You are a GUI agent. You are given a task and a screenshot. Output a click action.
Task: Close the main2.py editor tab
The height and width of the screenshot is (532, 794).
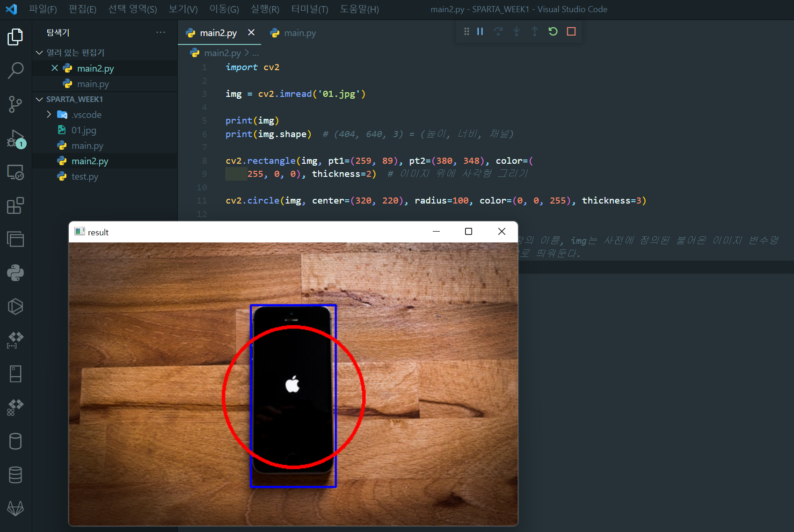click(251, 32)
